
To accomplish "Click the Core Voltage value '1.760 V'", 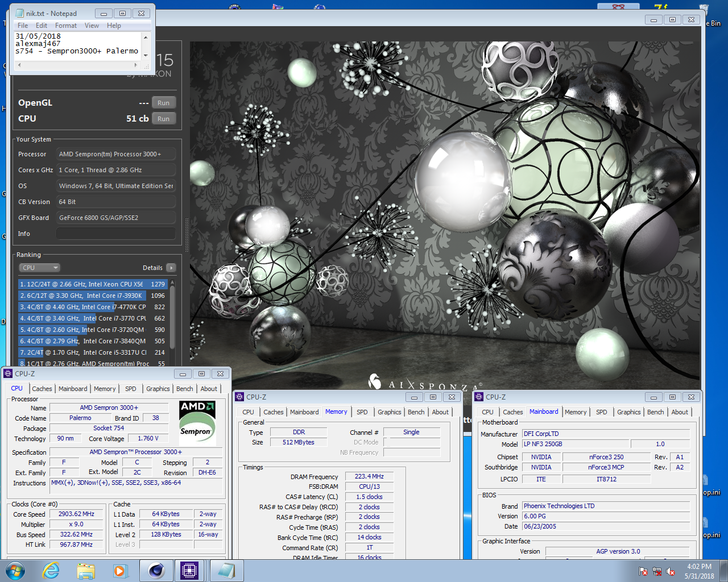I will point(148,438).
